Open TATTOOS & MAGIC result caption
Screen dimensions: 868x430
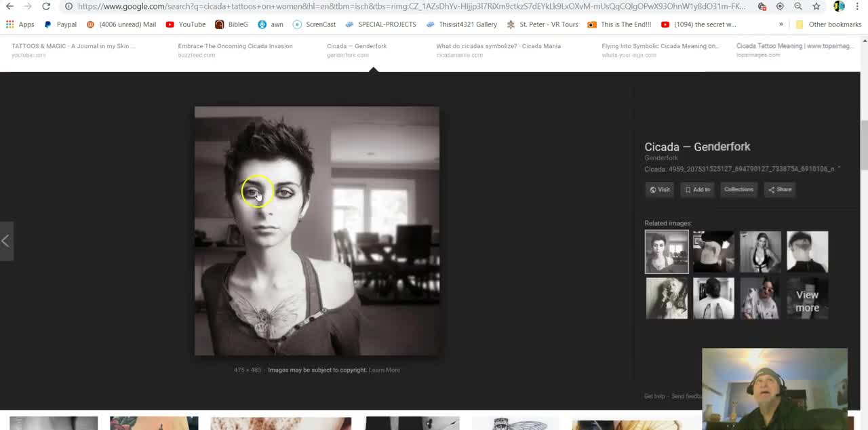(73, 46)
